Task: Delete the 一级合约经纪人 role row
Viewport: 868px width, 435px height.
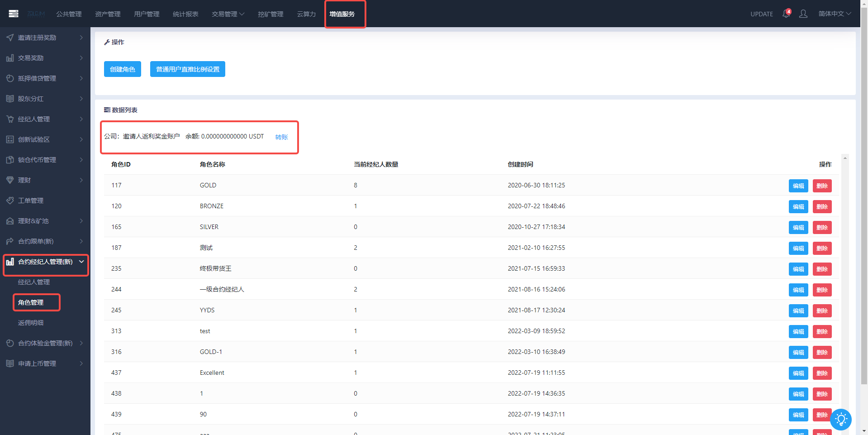Action: tap(822, 290)
